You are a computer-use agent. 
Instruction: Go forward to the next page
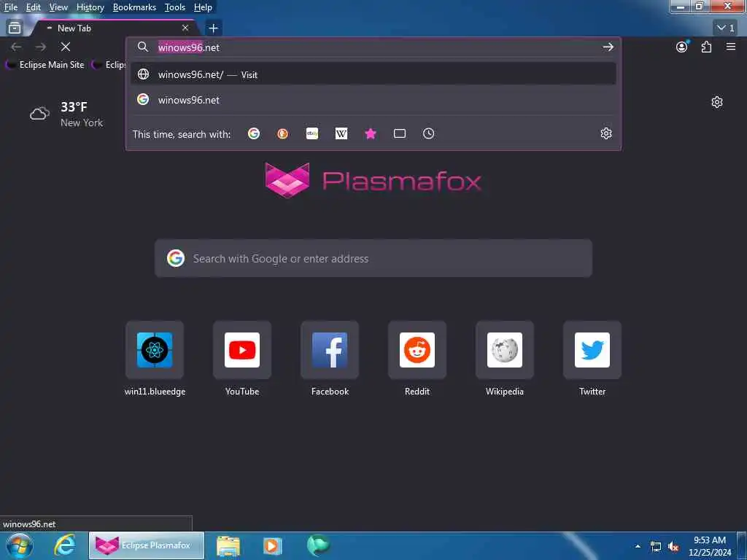(41, 47)
